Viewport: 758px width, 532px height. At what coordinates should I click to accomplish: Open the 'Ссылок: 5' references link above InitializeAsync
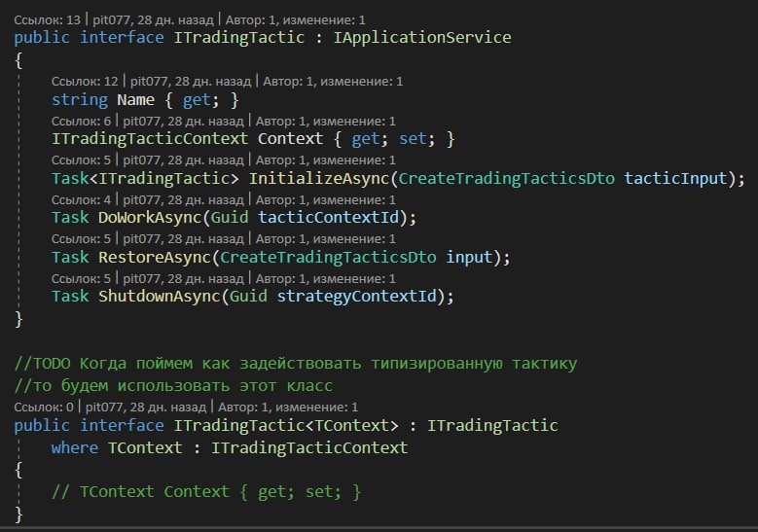tap(81, 160)
